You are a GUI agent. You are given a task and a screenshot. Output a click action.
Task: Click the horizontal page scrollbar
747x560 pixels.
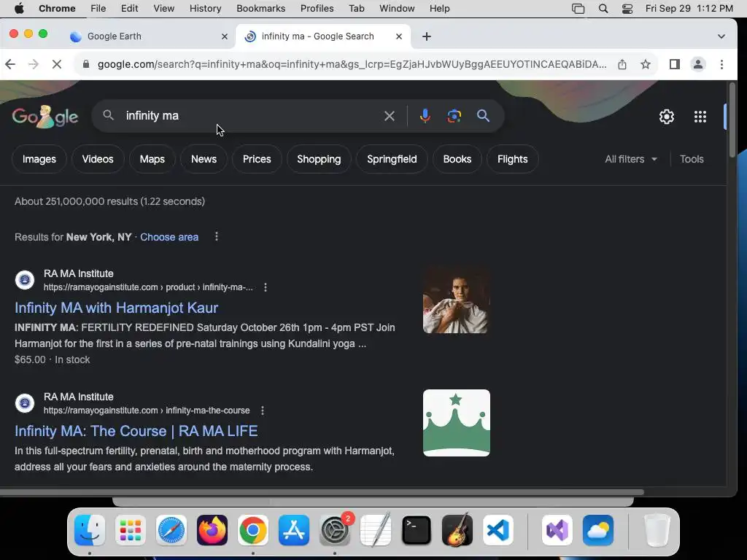pos(322,492)
